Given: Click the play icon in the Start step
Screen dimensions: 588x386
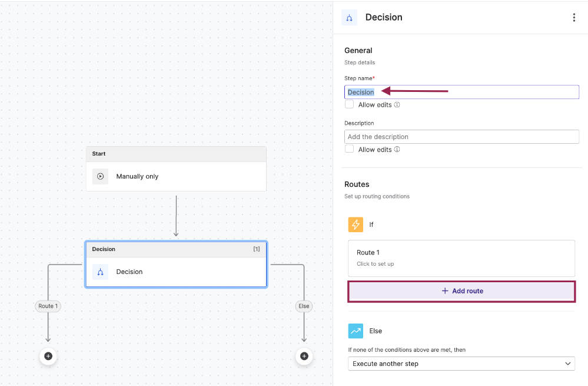Looking at the screenshot, I should pos(101,176).
